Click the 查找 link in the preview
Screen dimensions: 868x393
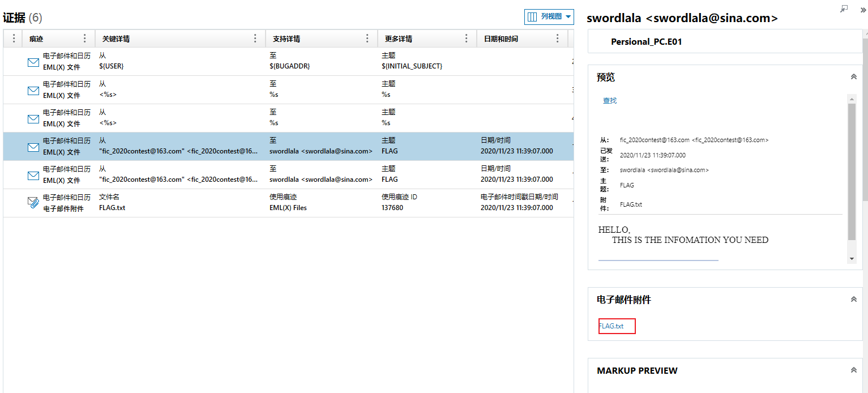click(x=610, y=101)
